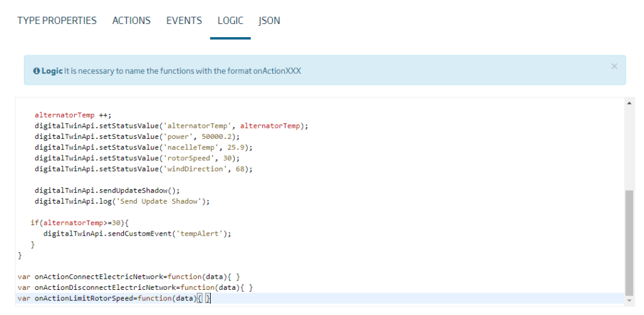The height and width of the screenshot is (315, 644).
Task: Click the 'onActionXXX' format hint text
Action: pos(277,71)
